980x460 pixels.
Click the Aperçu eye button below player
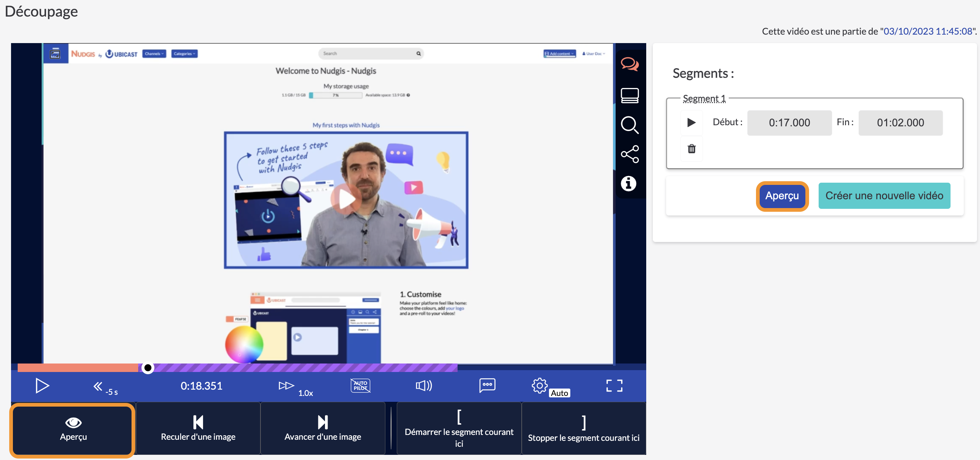tap(73, 429)
